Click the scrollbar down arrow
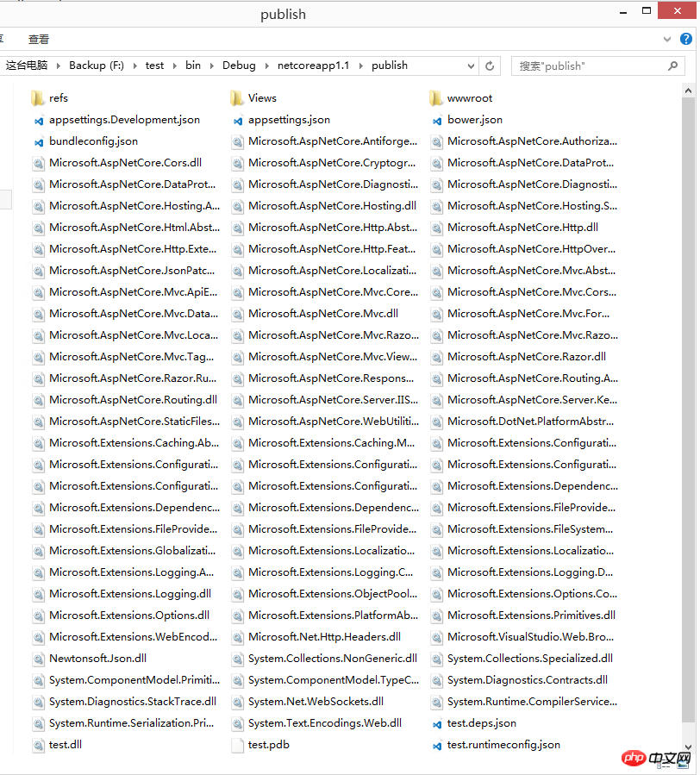This screenshot has height=775, width=700. 688,747
